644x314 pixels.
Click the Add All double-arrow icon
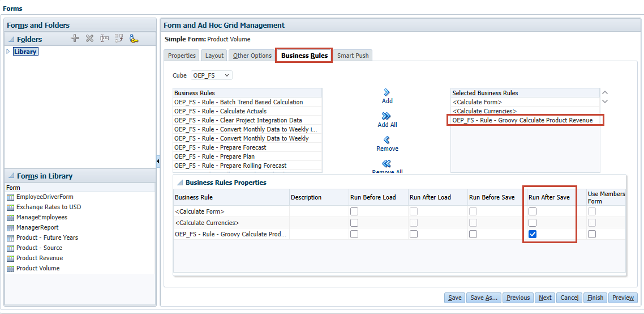387,116
